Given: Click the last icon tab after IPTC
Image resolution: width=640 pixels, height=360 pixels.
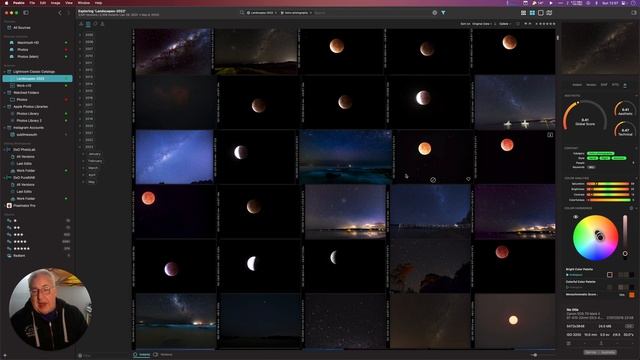Looking at the screenshot, I should click(625, 85).
